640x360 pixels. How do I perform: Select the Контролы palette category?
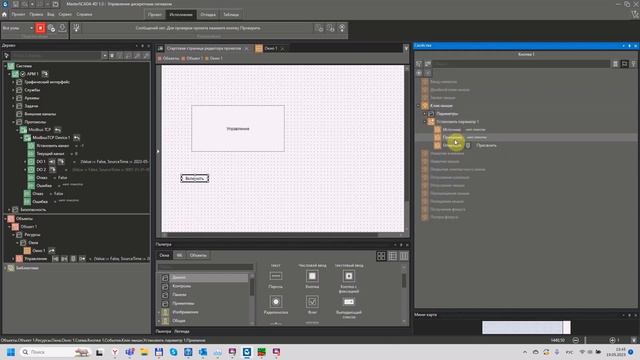pos(182,286)
